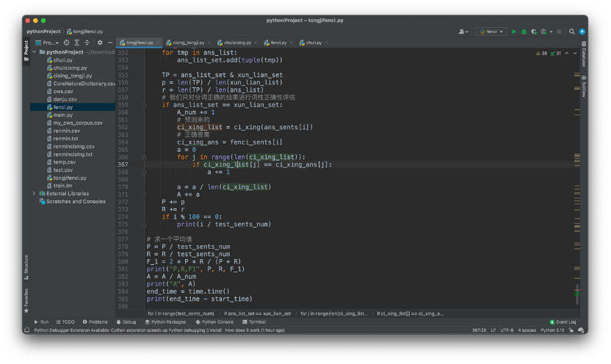Screen dimensions: 611x364
Task: Open the TODO tool window
Action: pos(65,322)
